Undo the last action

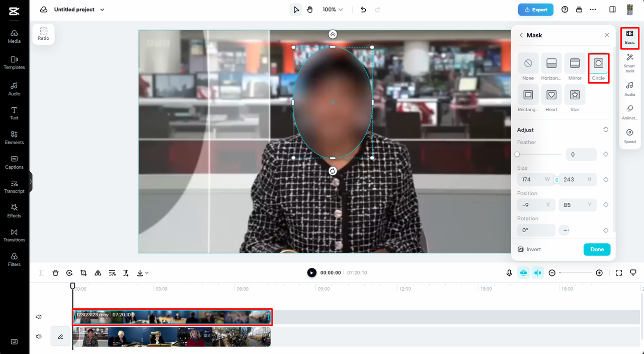coord(363,10)
